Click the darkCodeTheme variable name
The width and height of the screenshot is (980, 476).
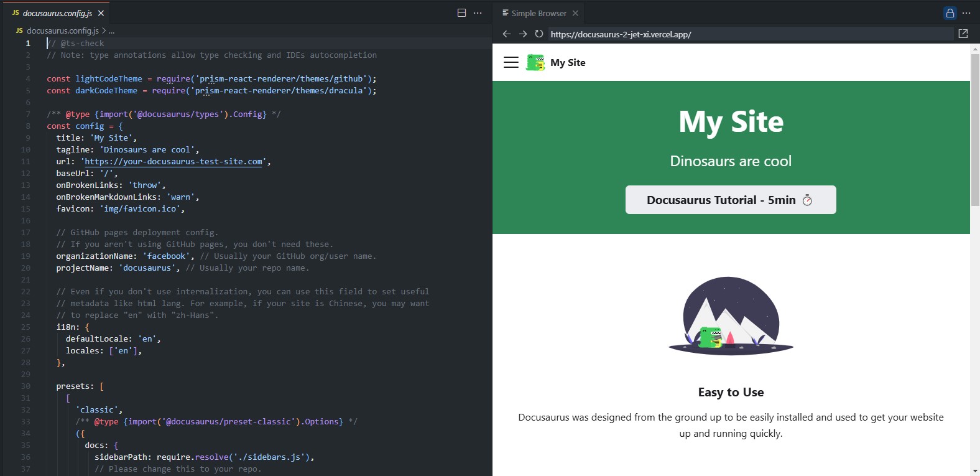click(x=106, y=90)
